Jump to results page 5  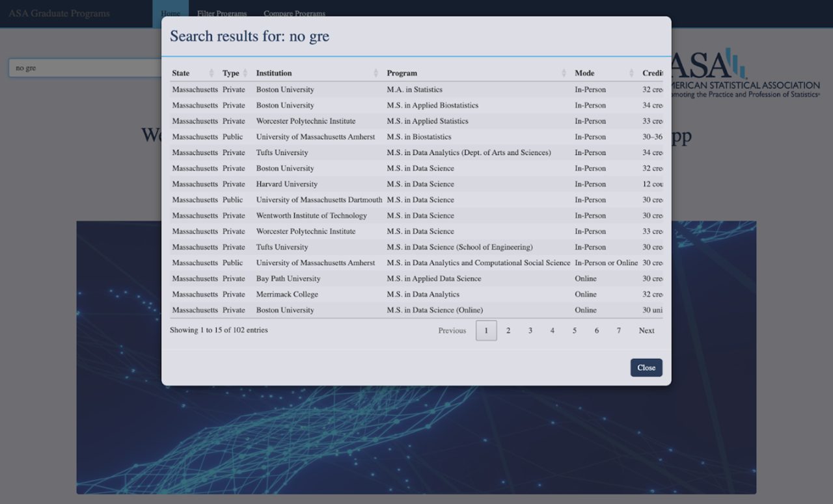[x=575, y=330]
